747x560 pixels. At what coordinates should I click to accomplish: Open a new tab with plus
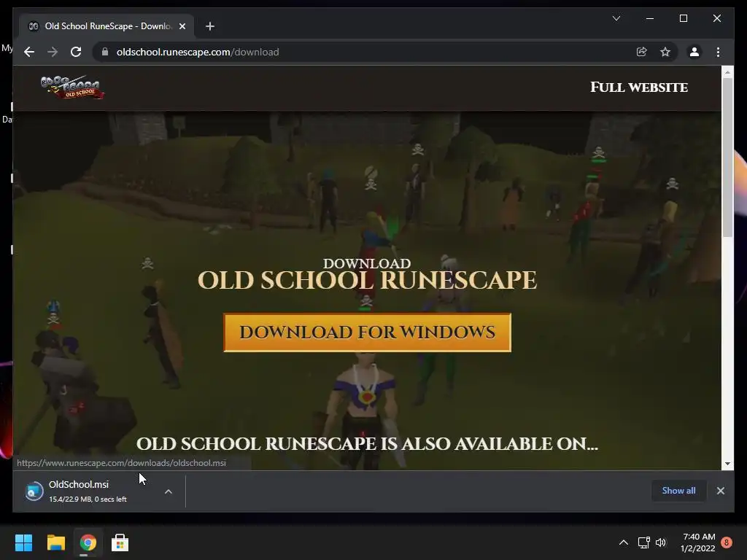coord(210,26)
